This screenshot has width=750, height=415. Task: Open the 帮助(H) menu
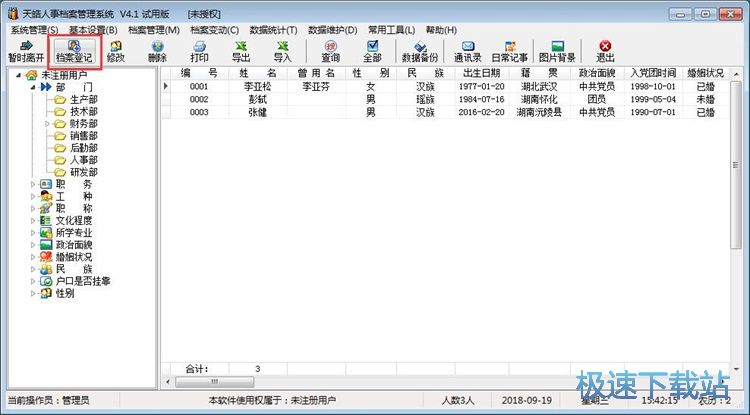(x=441, y=30)
